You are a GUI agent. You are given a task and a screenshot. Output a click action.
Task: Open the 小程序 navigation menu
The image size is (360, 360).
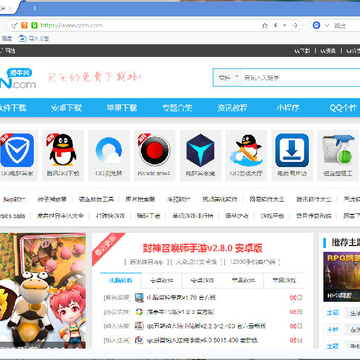coord(288,108)
